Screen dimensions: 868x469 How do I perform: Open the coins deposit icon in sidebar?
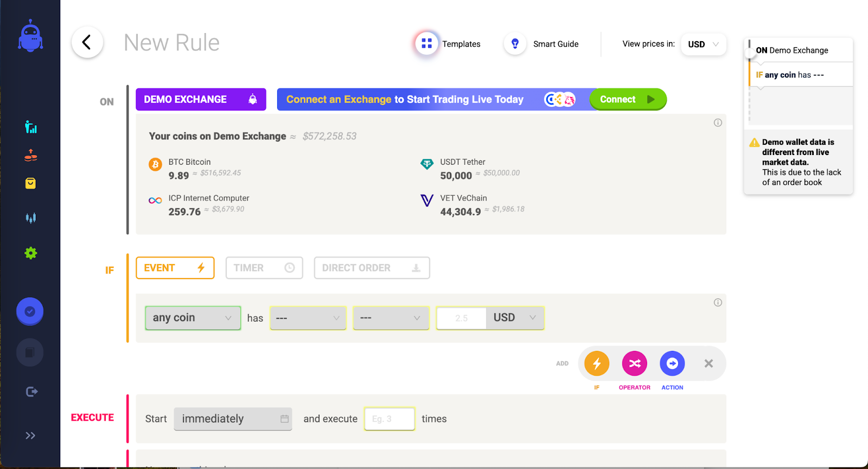(31, 156)
